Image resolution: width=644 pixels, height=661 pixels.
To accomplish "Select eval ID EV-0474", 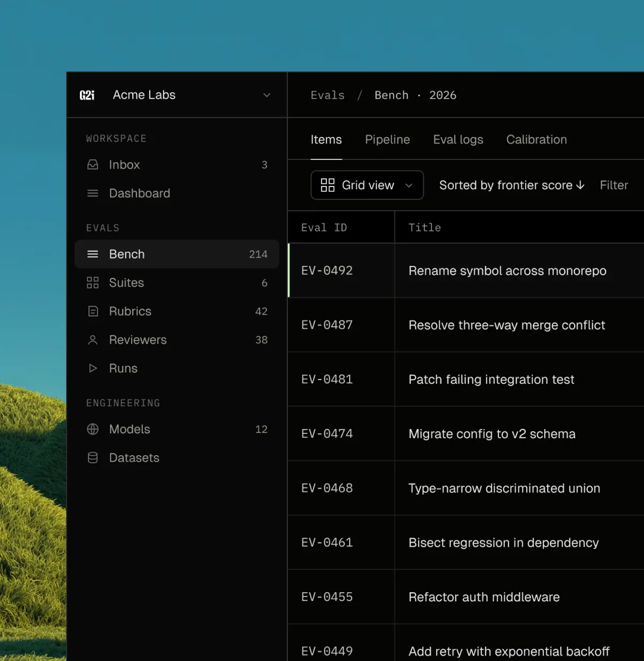I will tap(327, 434).
